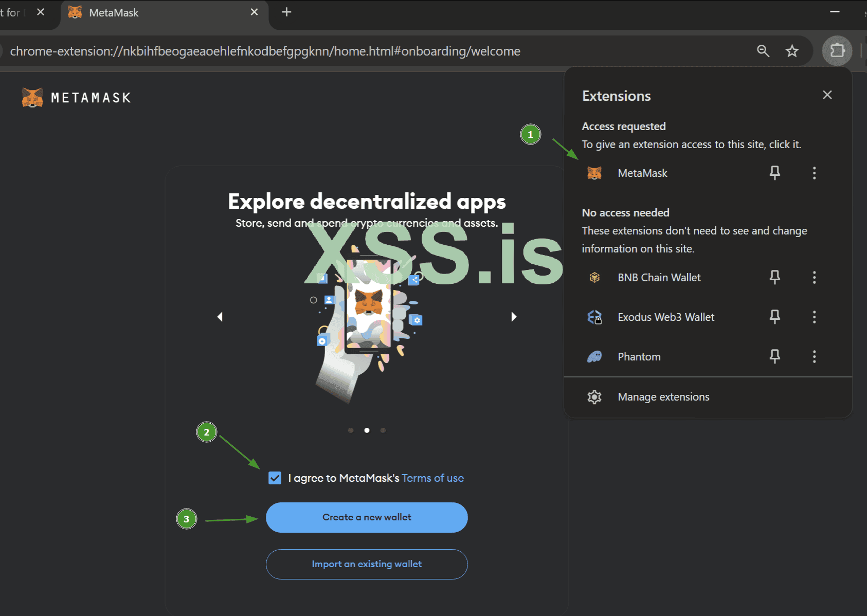Image resolution: width=867 pixels, height=616 pixels.
Task: Minimize the Chrome window
Action: pos(835,12)
